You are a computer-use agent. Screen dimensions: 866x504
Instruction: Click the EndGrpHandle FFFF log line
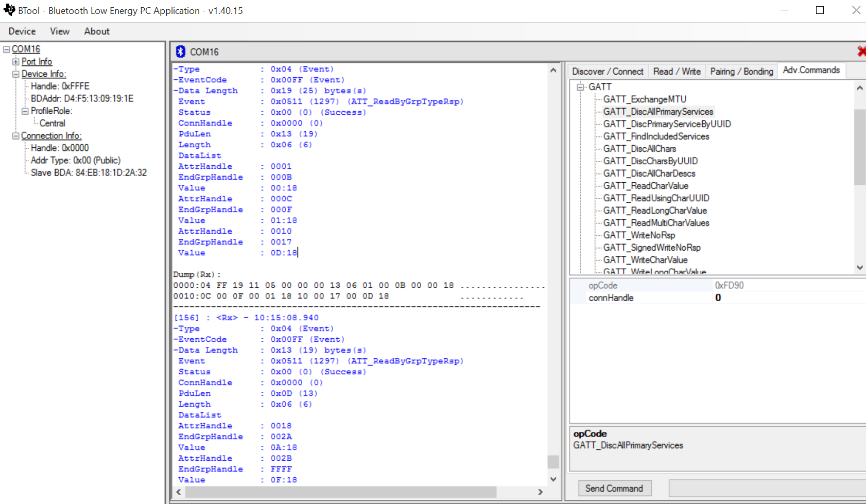235,469
